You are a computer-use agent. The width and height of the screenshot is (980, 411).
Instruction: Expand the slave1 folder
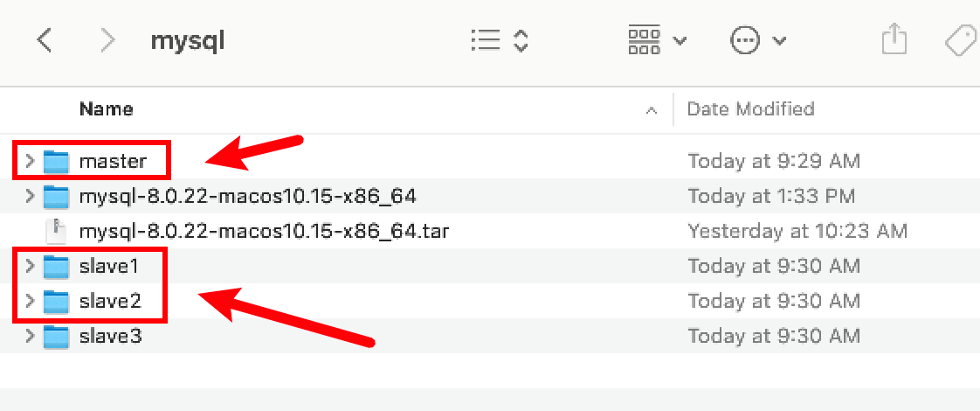[x=29, y=266]
